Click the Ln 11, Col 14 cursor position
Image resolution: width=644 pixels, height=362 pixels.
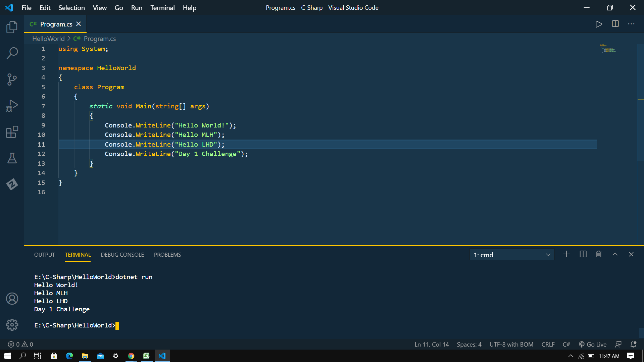pos(432,344)
